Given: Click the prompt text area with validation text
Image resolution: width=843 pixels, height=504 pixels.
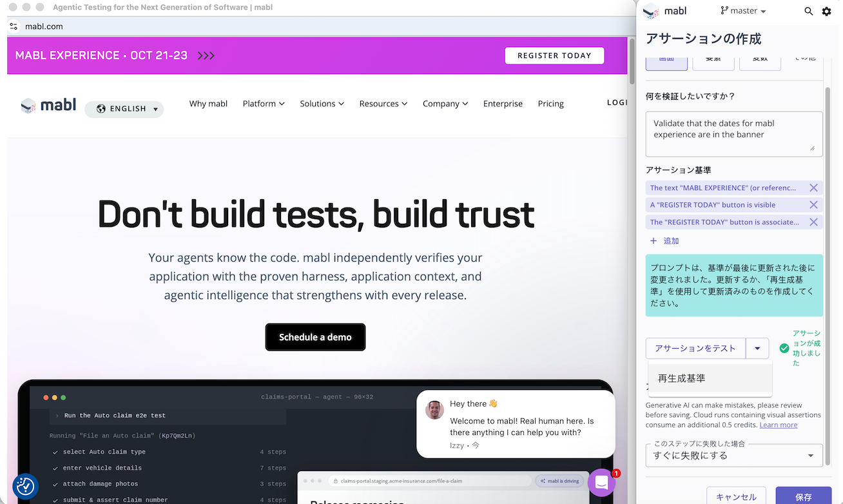Looking at the screenshot, I should [x=734, y=134].
